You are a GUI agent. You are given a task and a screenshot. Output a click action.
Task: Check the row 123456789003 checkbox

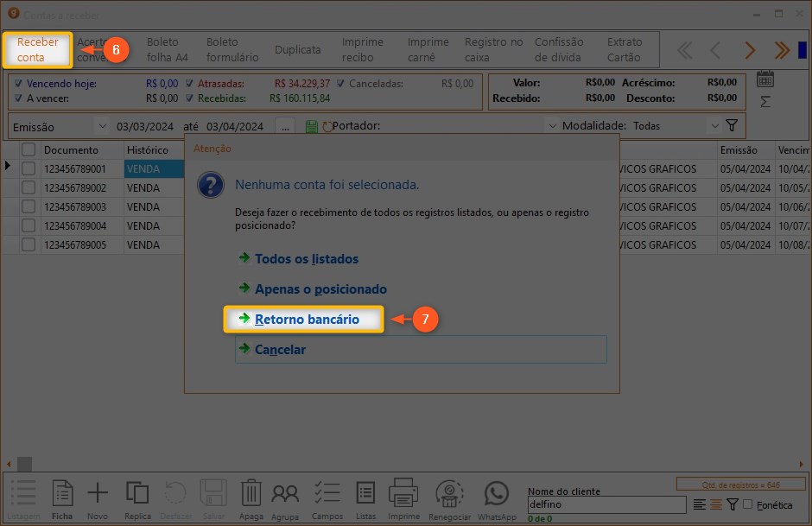29,207
